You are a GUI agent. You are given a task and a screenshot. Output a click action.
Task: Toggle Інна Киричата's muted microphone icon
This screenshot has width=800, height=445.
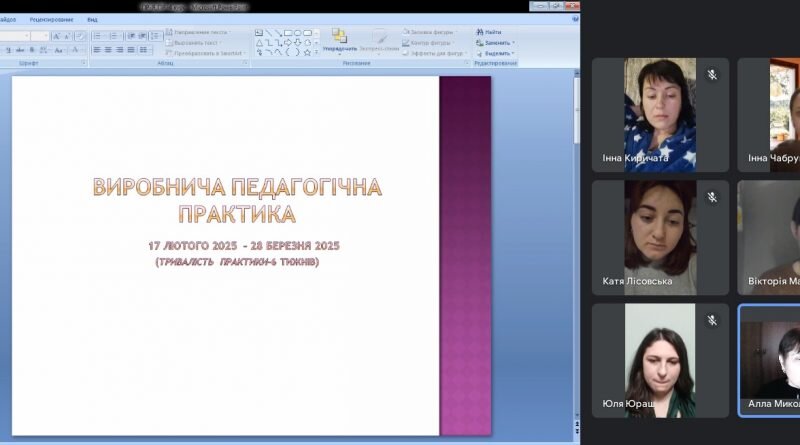pos(712,75)
